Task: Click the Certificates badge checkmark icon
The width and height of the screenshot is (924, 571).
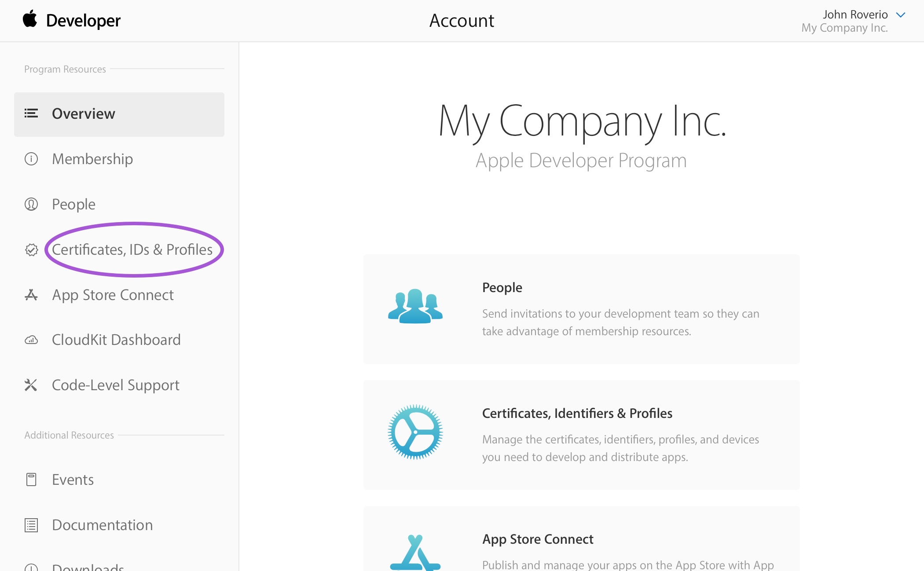Action: click(x=31, y=250)
